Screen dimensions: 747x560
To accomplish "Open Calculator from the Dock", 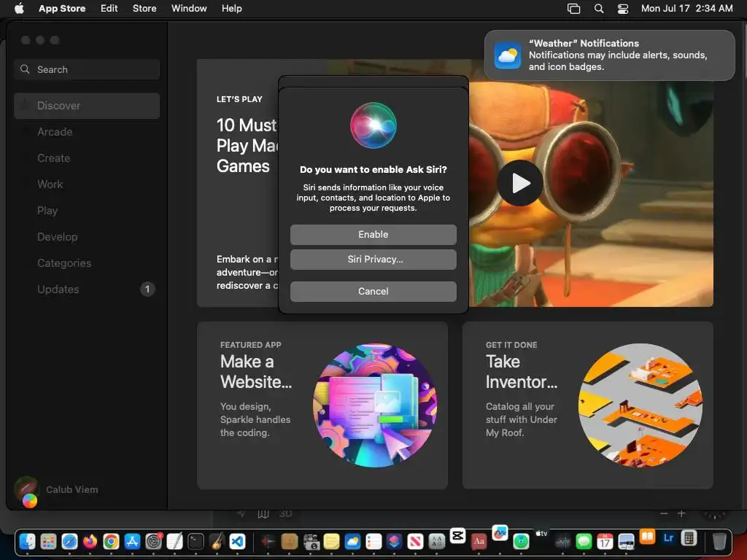I will [689, 539].
